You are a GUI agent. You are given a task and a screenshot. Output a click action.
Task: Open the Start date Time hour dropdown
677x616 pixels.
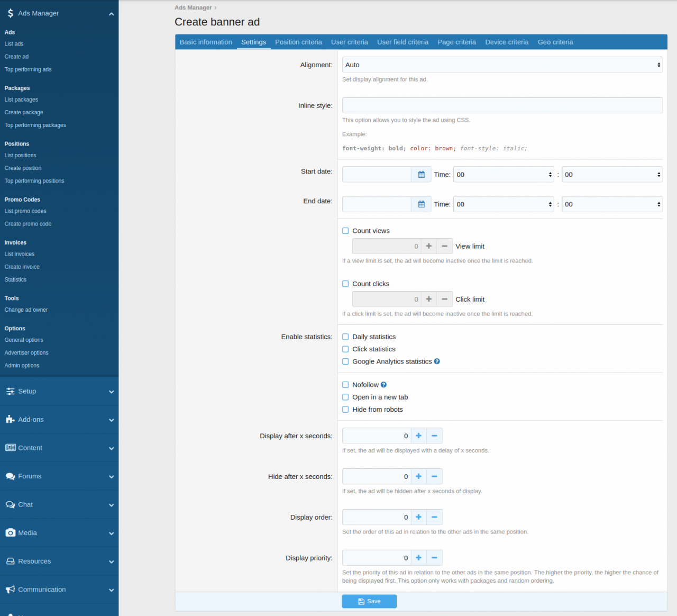(x=503, y=174)
